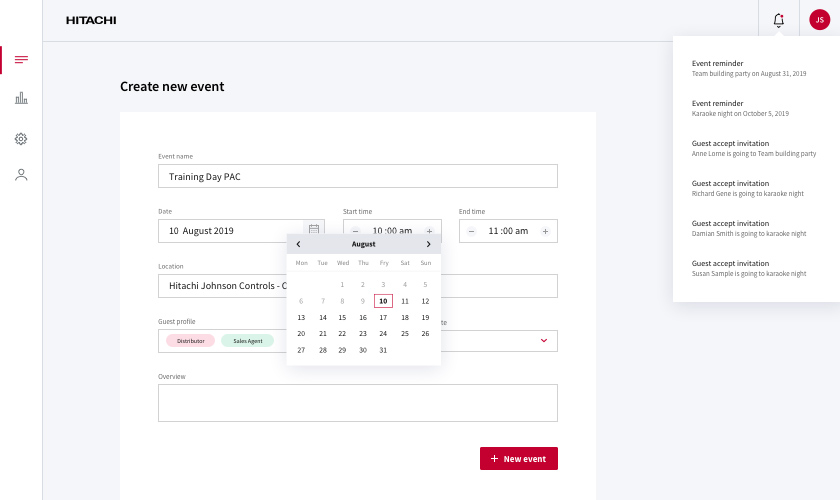
Task: Decrease the End time with minus
Action: pyautogui.click(x=471, y=232)
